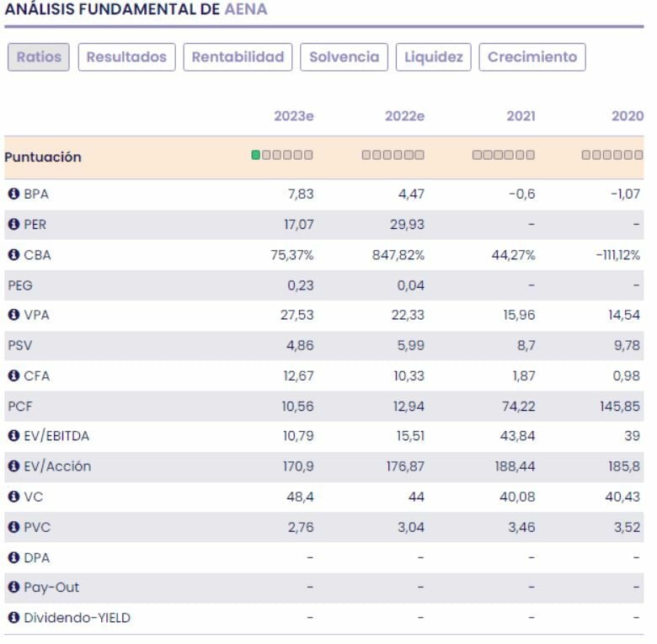Switch to the Liquidez tab
Image resolution: width=657 pixels, height=644 pixels.
click(x=433, y=57)
